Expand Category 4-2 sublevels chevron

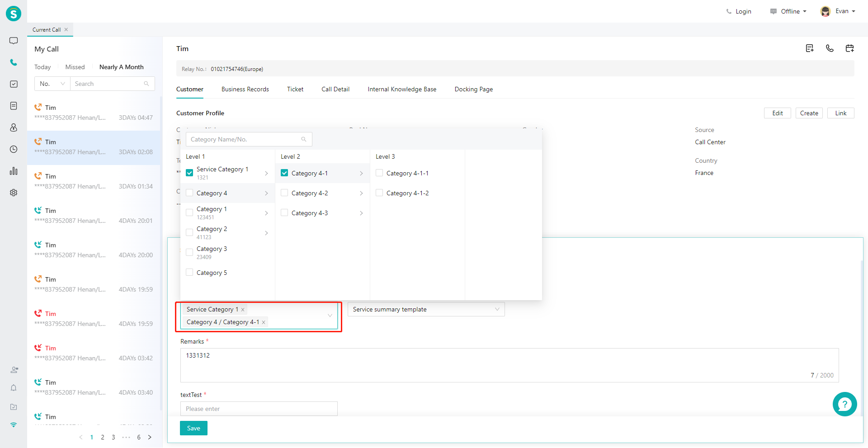click(x=361, y=193)
